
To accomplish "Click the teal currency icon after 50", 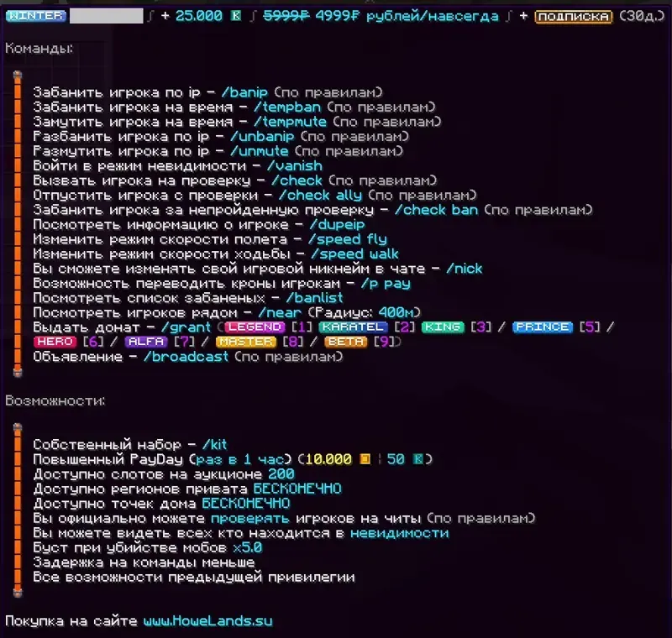I will pyautogui.click(x=417, y=459).
